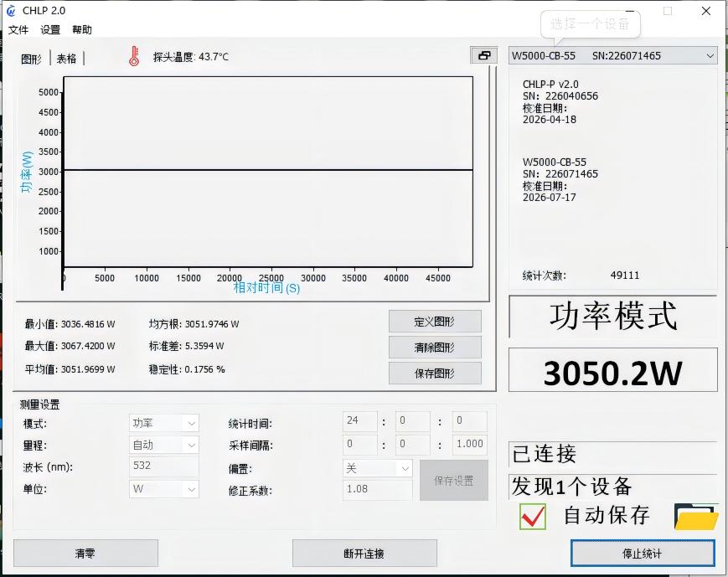Maximize the CHLP 2.0 window
This screenshot has width=728, height=577.
click(668, 11)
